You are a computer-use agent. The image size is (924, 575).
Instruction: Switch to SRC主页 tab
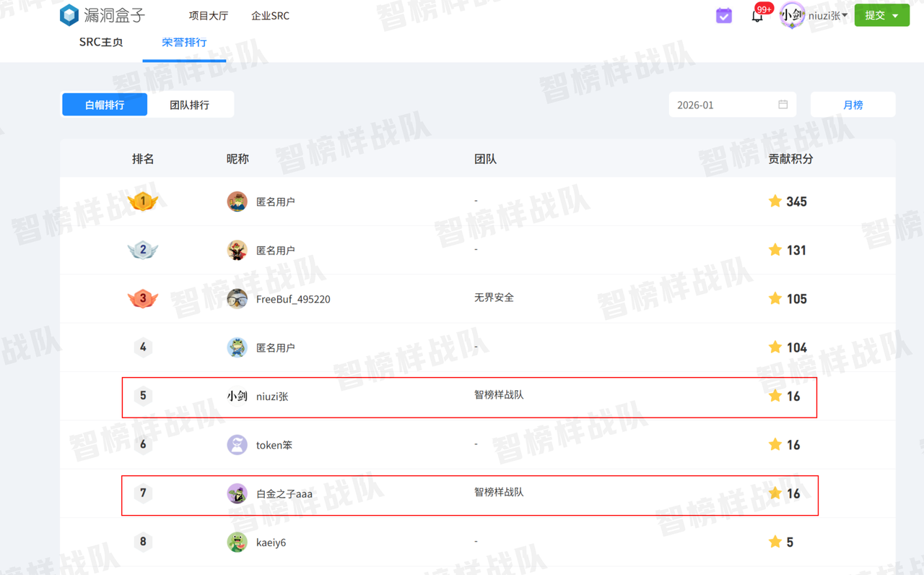coord(101,42)
